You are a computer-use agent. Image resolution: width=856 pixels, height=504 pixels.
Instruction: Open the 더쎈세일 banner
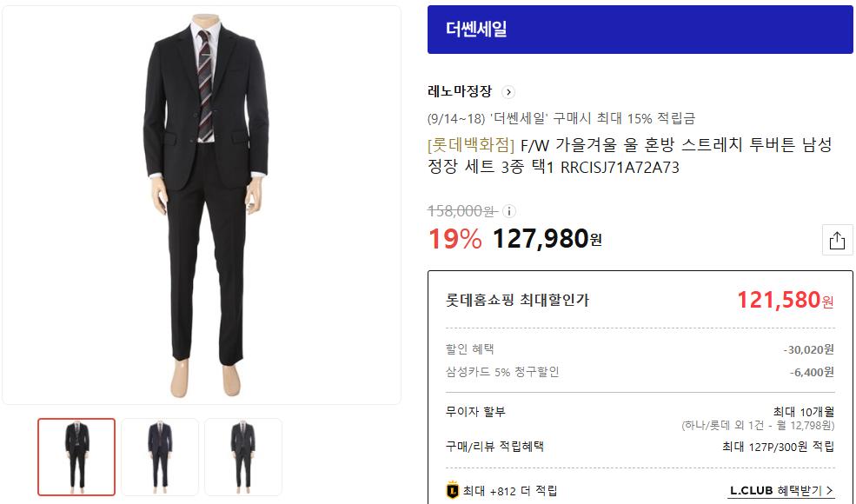pos(640,30)
